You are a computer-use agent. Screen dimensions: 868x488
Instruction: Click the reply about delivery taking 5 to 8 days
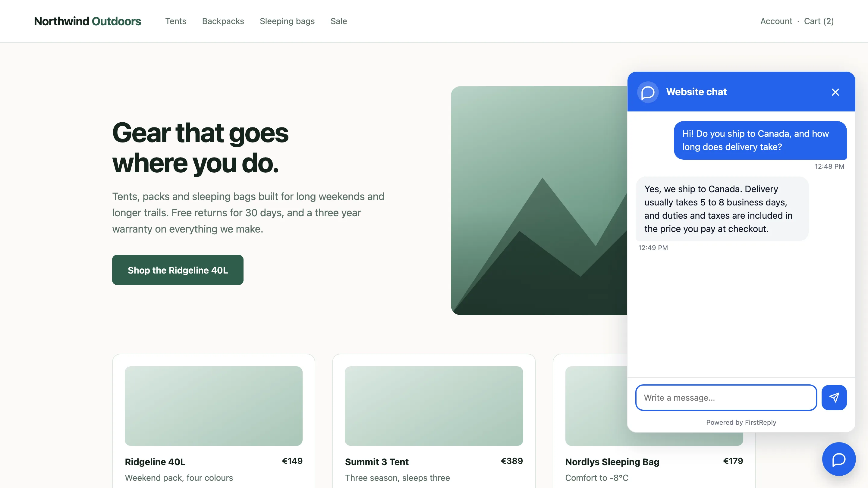click(x=722, y=208)
